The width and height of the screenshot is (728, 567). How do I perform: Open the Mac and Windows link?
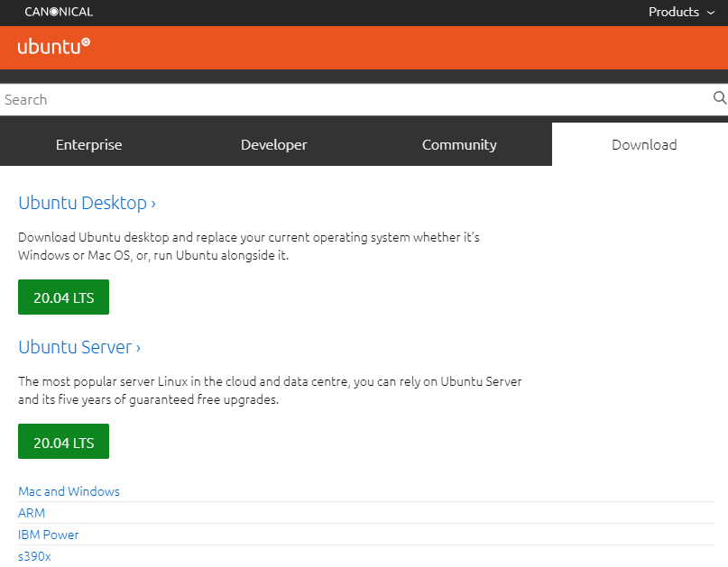click(69, 491)
